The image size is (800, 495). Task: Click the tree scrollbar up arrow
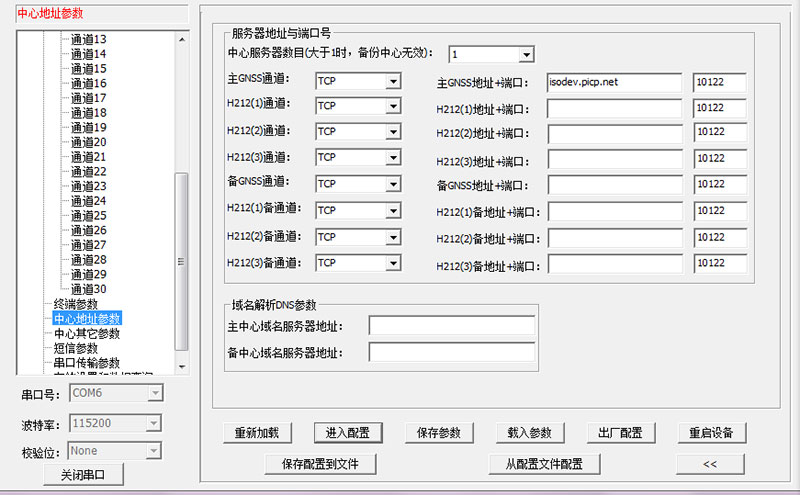[x=182, y=39]
